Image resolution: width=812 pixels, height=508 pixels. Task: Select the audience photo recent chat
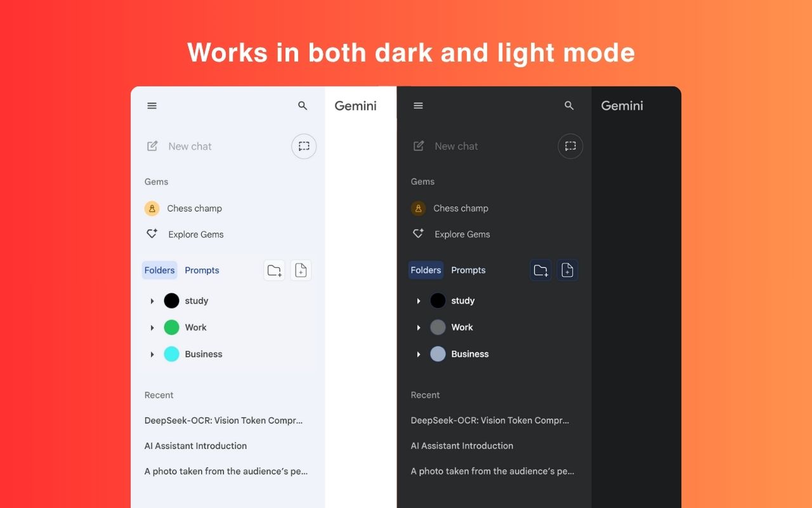click(x=225, y=471)
